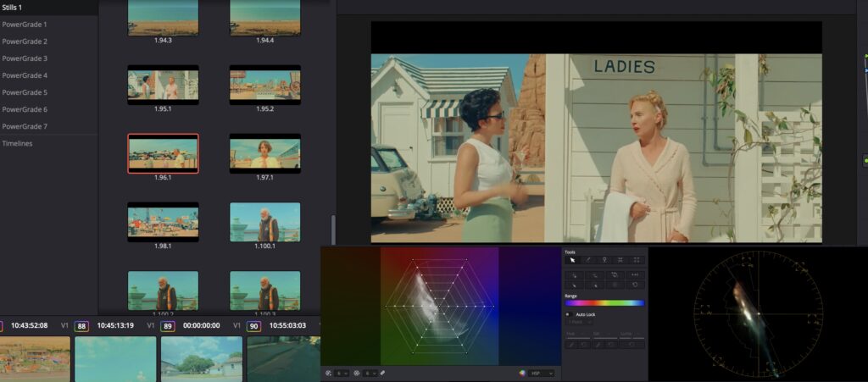868x382 pixels.
Task: Click timecode 10:43:52:08
Action: point(30,325)
